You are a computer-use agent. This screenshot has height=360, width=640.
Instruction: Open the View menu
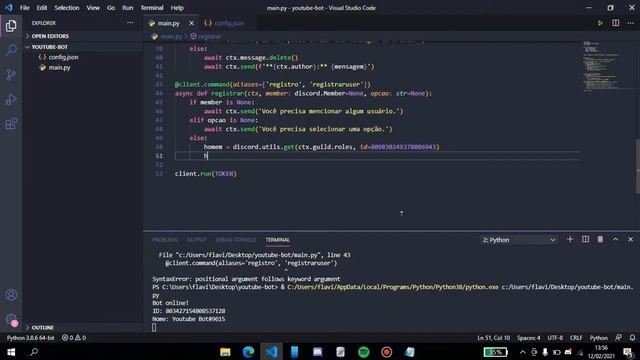click(93, 8)
